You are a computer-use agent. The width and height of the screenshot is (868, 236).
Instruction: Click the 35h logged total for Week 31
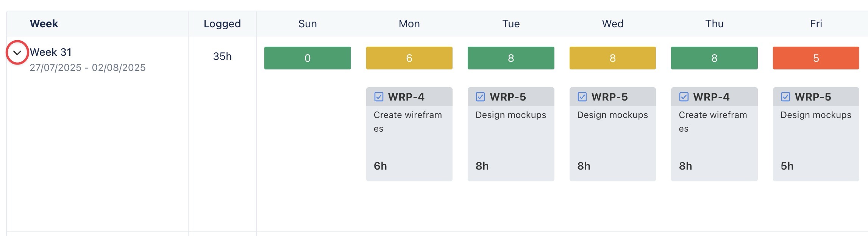coord(222,57)
